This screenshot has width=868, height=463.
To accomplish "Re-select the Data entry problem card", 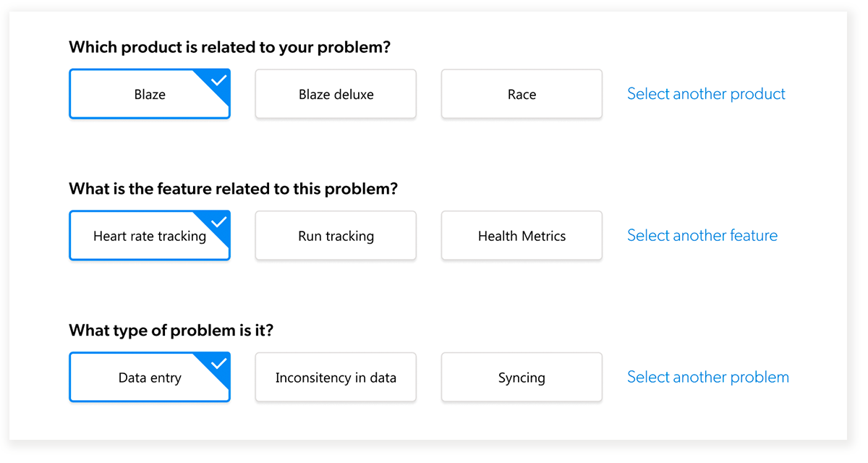I will [149, 377].
